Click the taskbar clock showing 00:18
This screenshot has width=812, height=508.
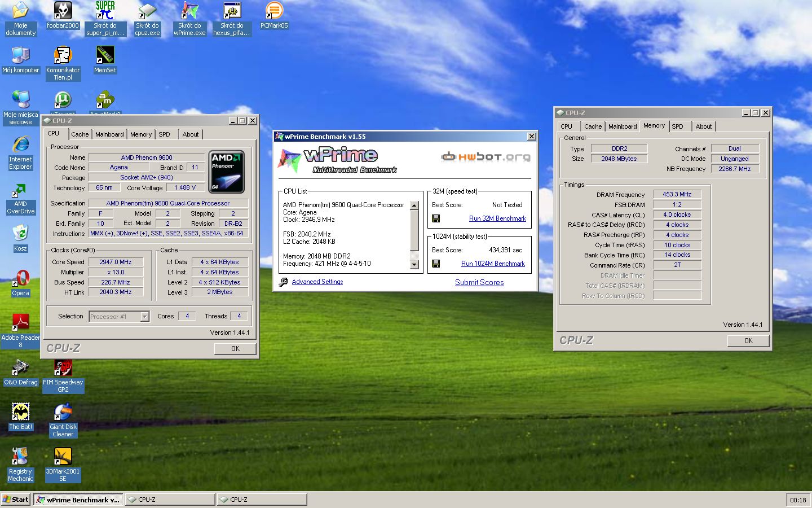tap(798, 500)
